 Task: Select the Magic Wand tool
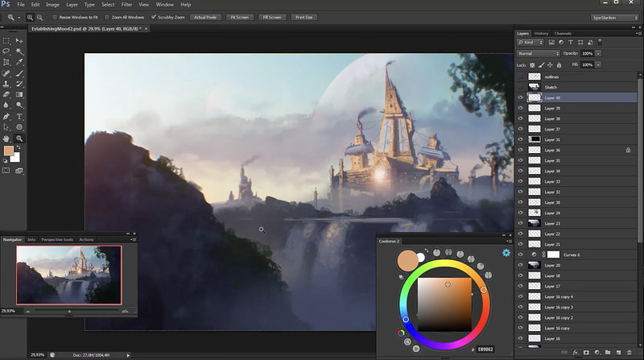click(x=19, y=50)
